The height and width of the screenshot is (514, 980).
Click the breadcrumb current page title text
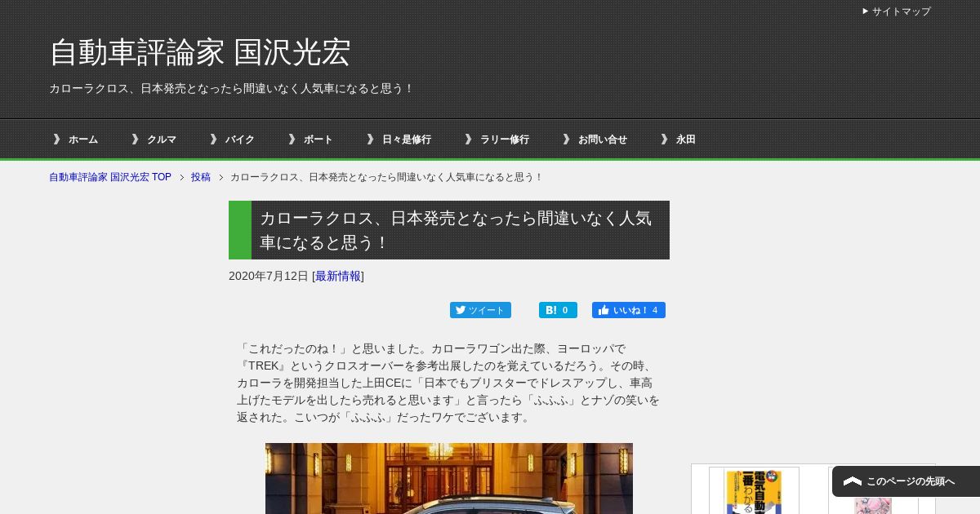(x=387, y=177)
